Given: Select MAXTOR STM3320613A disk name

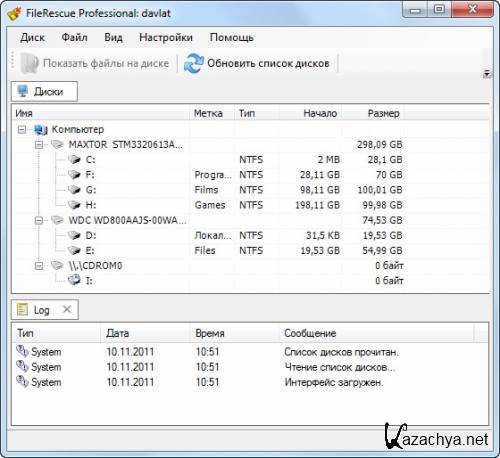Looking at the screenshot, I should click(x=126, y=145).
